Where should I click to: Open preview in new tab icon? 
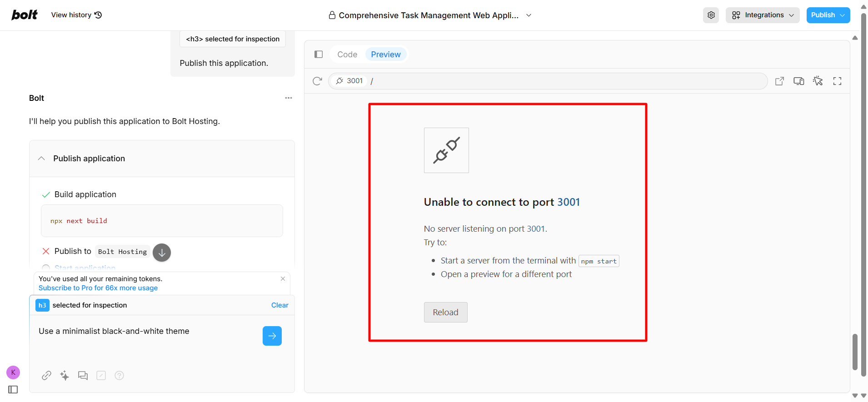(x=779, y=81)
